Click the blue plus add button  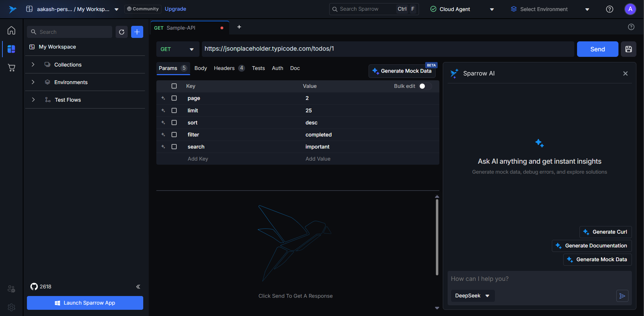pos(137,32)
